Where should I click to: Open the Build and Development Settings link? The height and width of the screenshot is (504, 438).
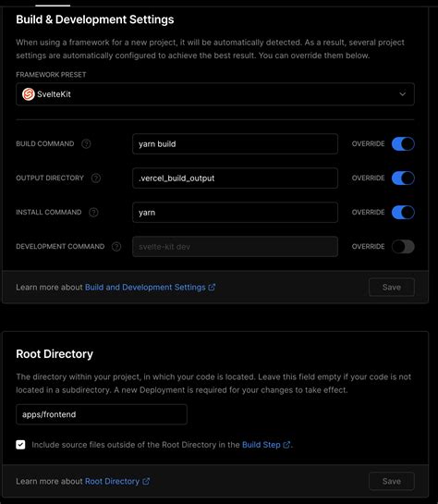(145, 287)
